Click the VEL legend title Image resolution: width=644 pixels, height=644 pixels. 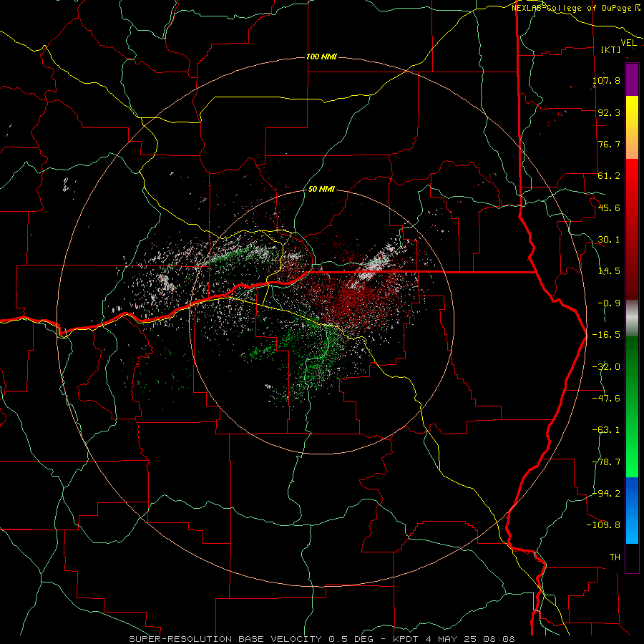pyautogui.click(x=628, y=43)
